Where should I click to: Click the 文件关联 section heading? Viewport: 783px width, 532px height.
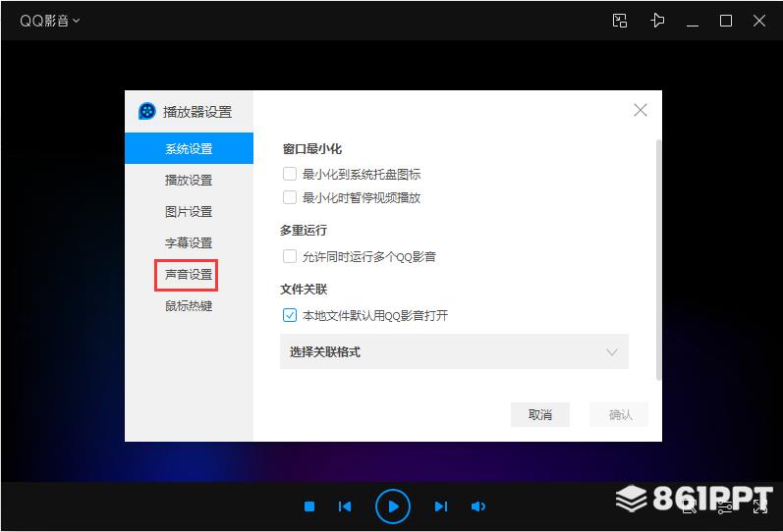click(304, 289)
